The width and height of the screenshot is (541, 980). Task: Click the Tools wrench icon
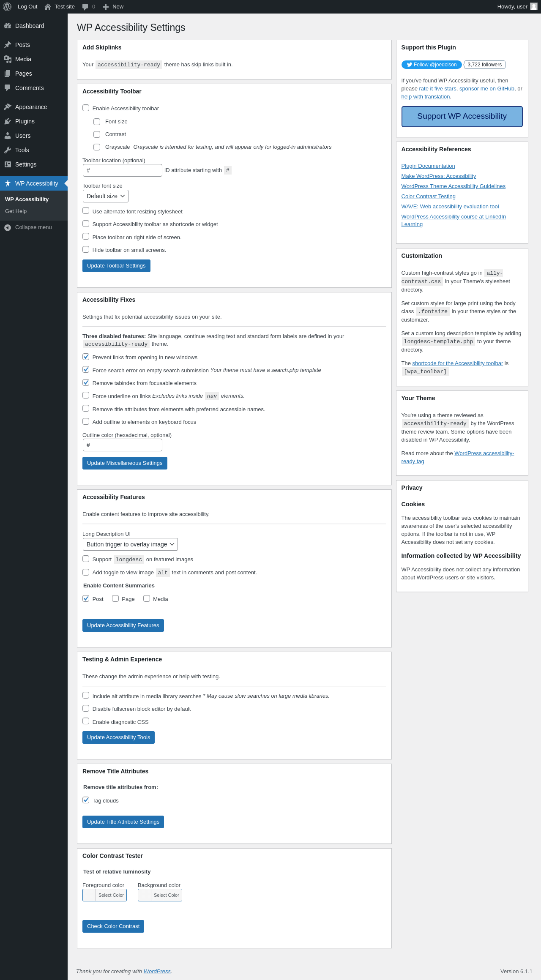8,150
